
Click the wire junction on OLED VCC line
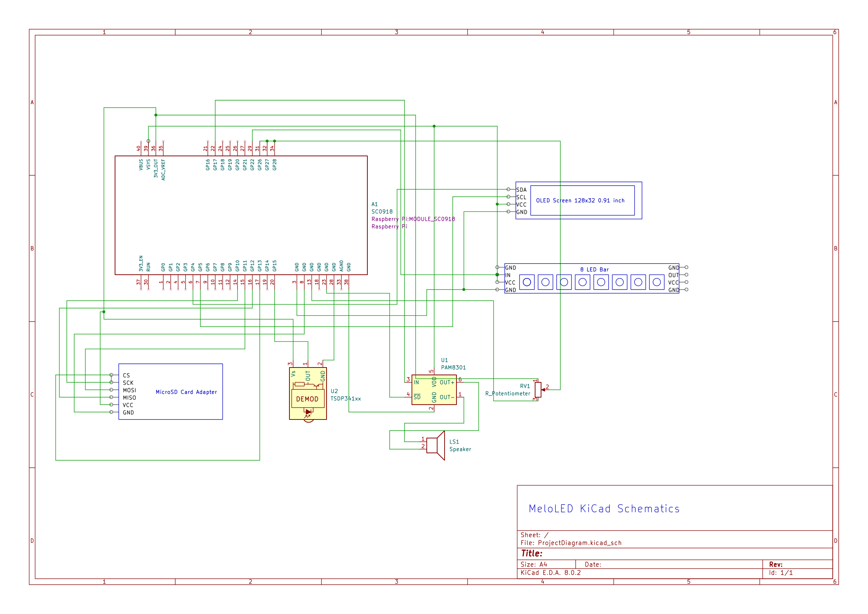tap(497, 204)
